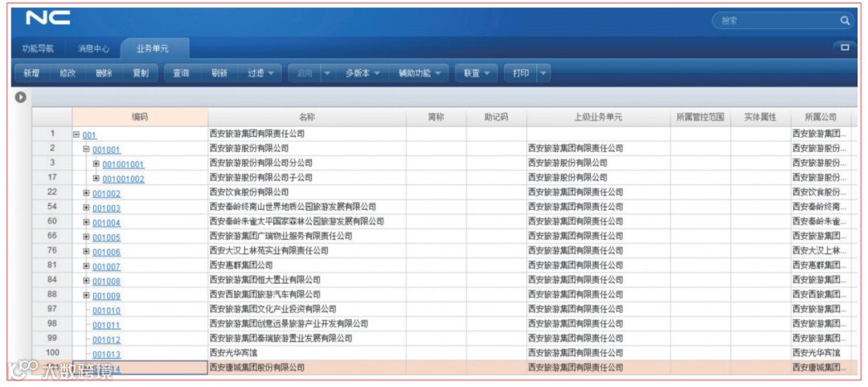Click the 复制 button
868x387 pixels.
[141, 73]
